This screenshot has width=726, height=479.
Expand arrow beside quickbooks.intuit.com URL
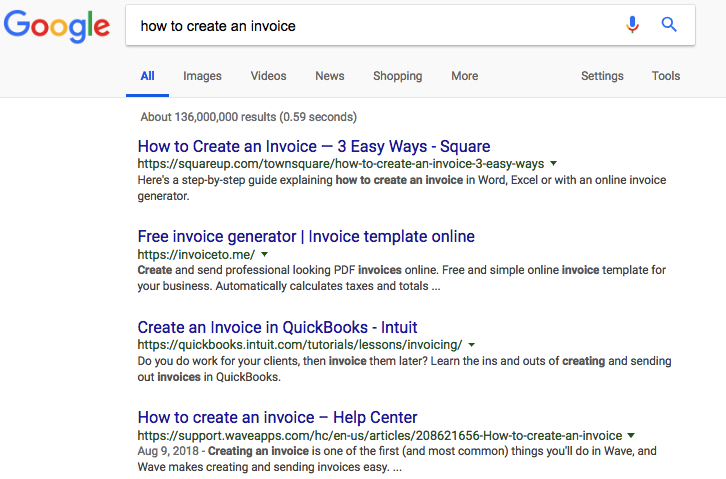471,345
